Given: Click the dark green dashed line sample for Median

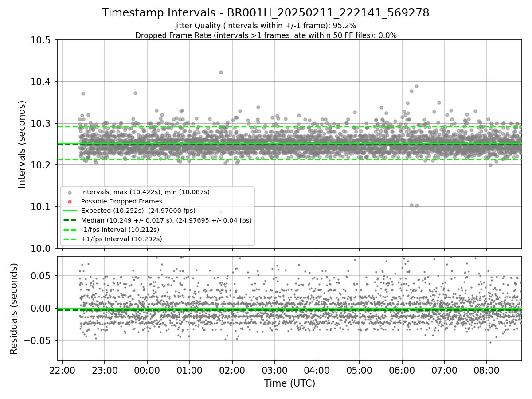Looking at the screenshot, I should [70, 220].
